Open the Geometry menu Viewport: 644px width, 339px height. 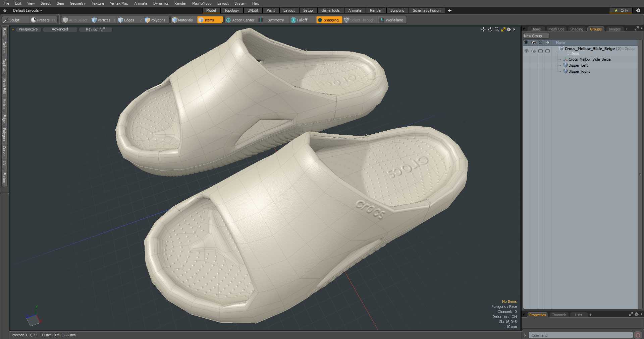(77, 3)
